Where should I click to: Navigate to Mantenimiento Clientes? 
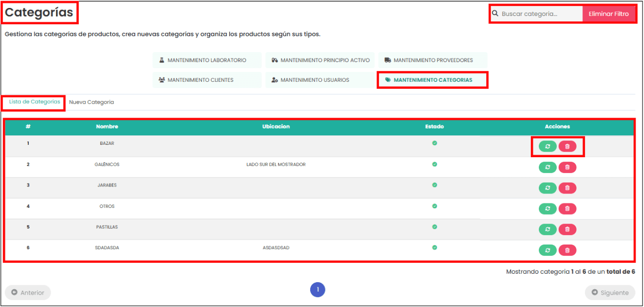tap(207, 80)
